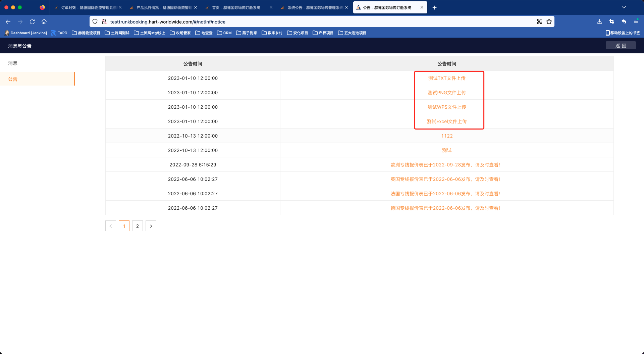Open the downloads icon in toolbar

[x=599, y=22]
